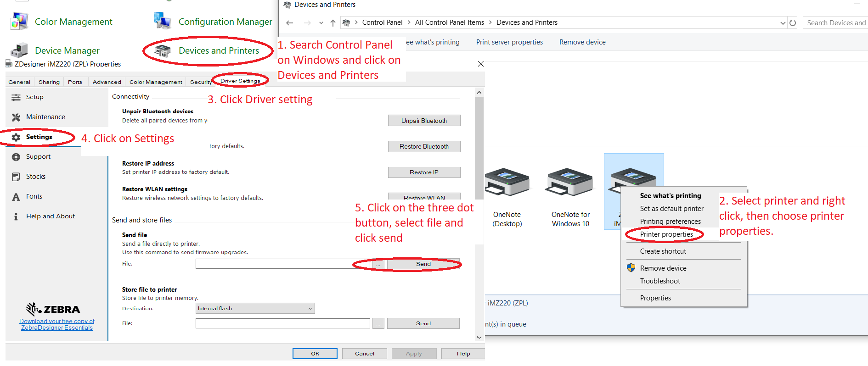The width and height of the screenshot is (868, 366).
Task: Go to Stocks section in sidebar
Action: [35, 177]
